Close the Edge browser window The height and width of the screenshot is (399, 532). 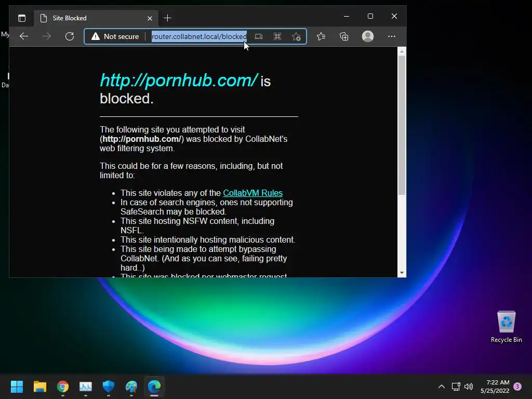point(394,16)
